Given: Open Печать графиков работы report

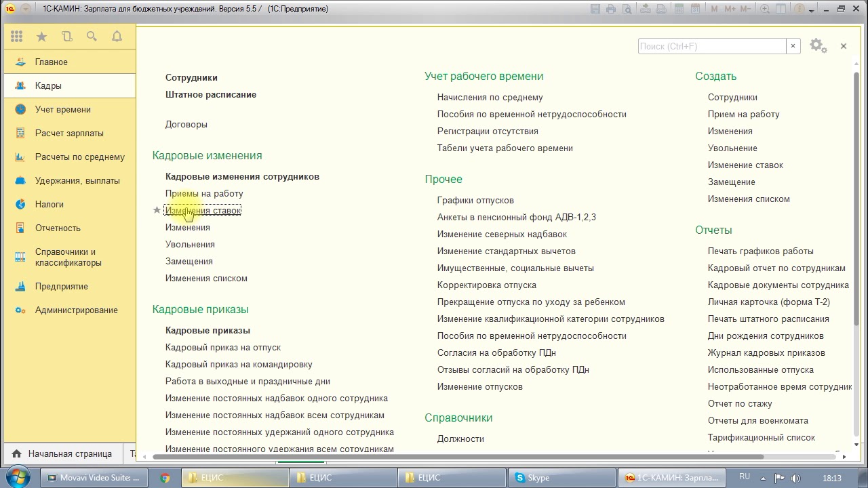Looking at the screenshot, I should (x=761, y=251).
